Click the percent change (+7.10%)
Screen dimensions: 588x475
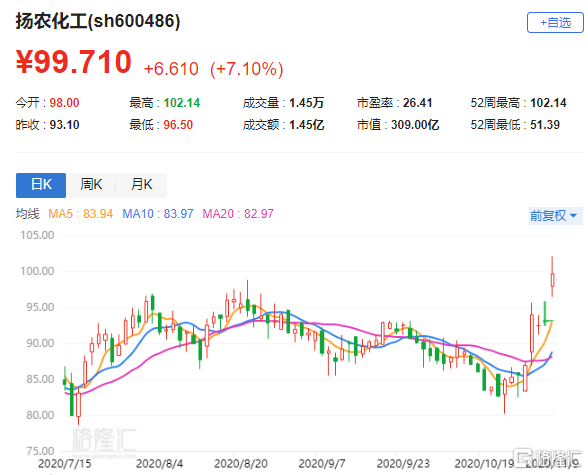[x=246, y=69]
